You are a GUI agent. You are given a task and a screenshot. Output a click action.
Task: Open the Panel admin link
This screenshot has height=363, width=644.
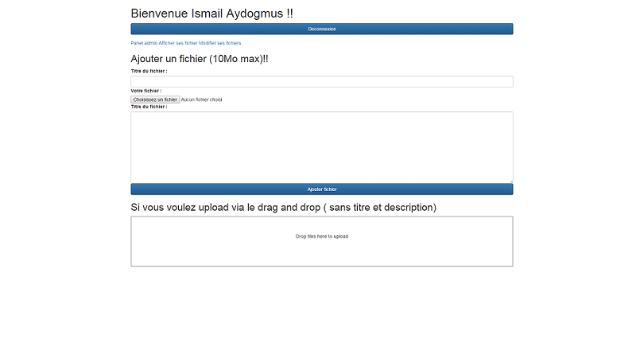pos(144,43)
